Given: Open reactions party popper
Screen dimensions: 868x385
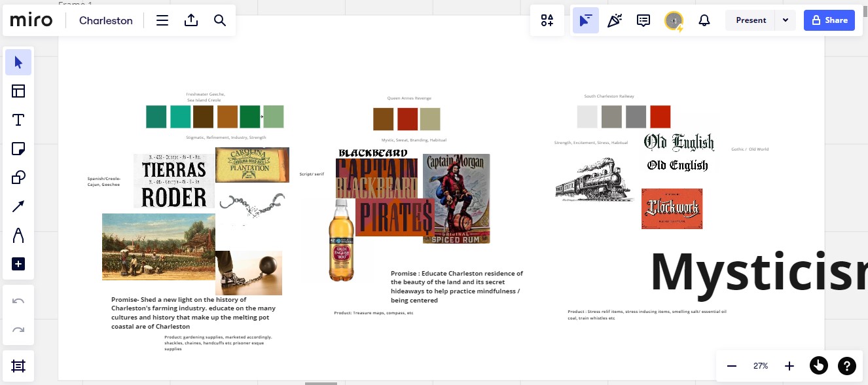Looking at the screenshot, I should coord(615,20).
